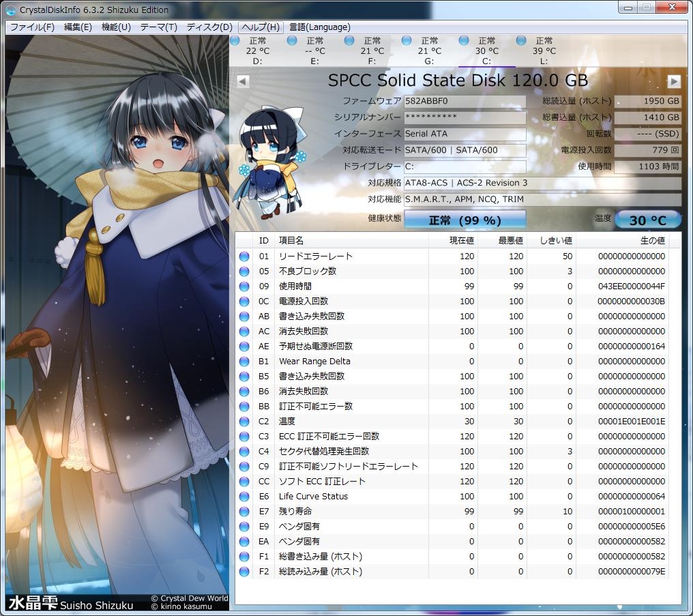Select the C9 訂正不可能ソフトリードエラーレート row text
This screenshot has height=616, width=693.
coord(349,467)
